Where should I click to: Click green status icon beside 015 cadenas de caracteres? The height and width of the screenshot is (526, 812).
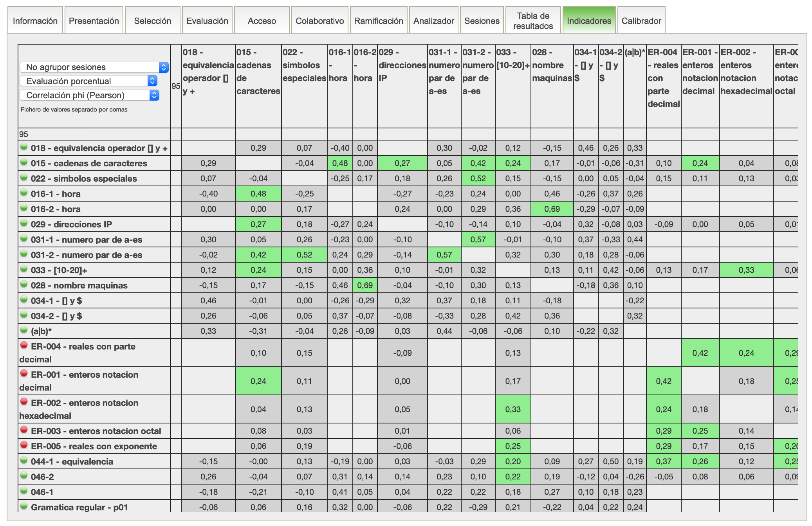24,162
